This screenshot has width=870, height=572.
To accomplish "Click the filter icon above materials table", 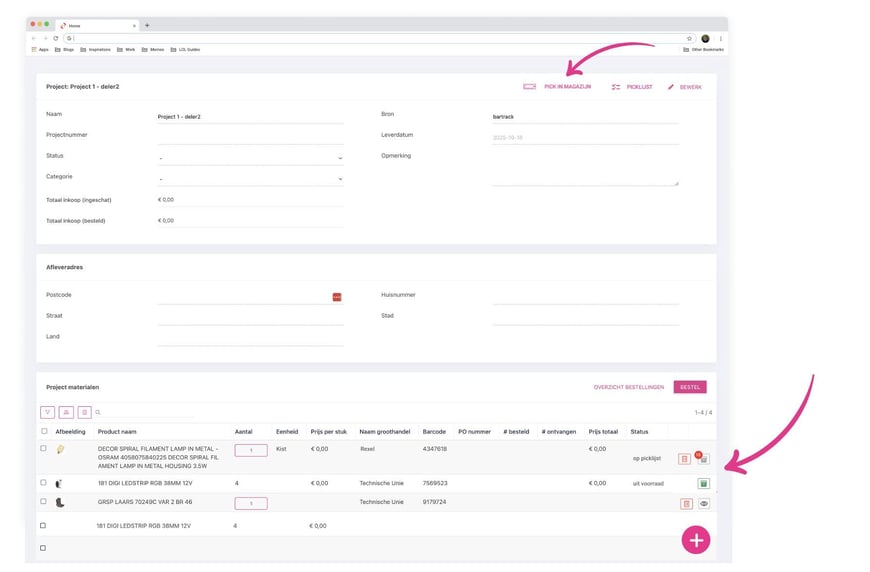I will pyautogui.click(x=47, y=412).
